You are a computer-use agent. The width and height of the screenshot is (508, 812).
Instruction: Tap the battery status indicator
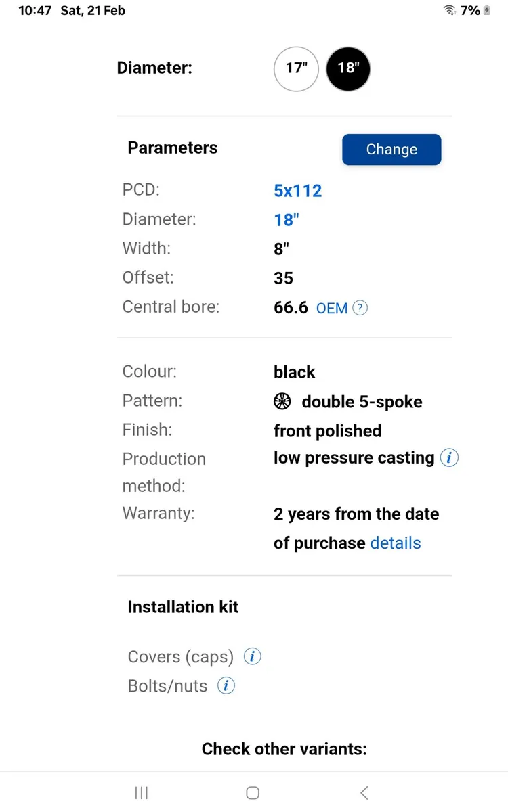[x=486, y=10]
